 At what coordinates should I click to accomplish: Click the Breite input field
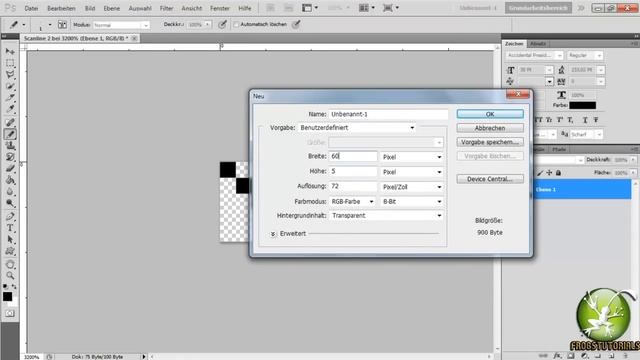click(353, 156)
